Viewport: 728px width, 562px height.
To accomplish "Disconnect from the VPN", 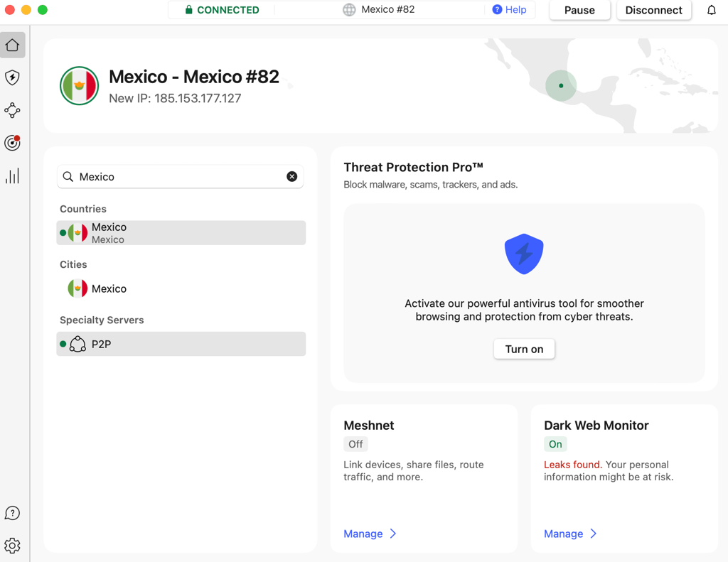I will click(x=654, y=10).
